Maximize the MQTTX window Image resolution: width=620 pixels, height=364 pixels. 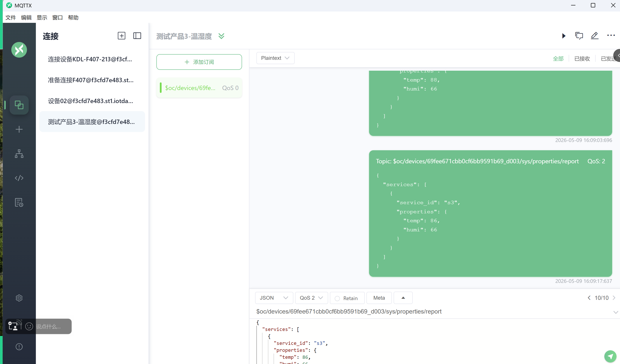tap(593, 5)
